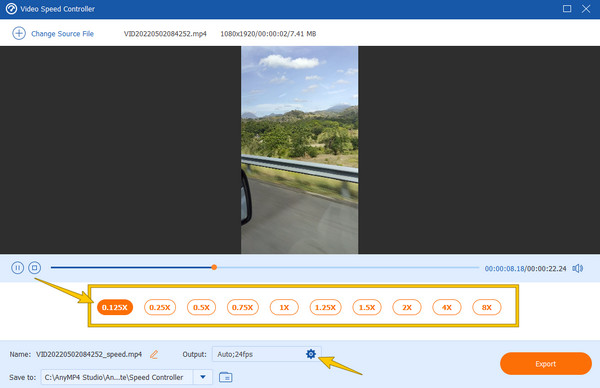Click the timecode 00:00:08.18/00:00:22.24

[525, 269]
